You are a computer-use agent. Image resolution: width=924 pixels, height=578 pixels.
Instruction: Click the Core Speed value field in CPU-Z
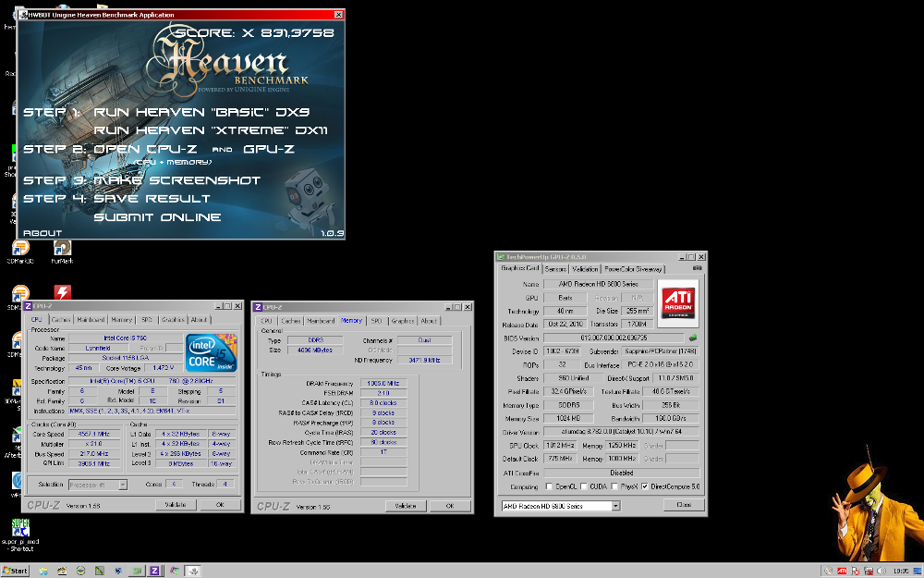[x=93, y=434]
